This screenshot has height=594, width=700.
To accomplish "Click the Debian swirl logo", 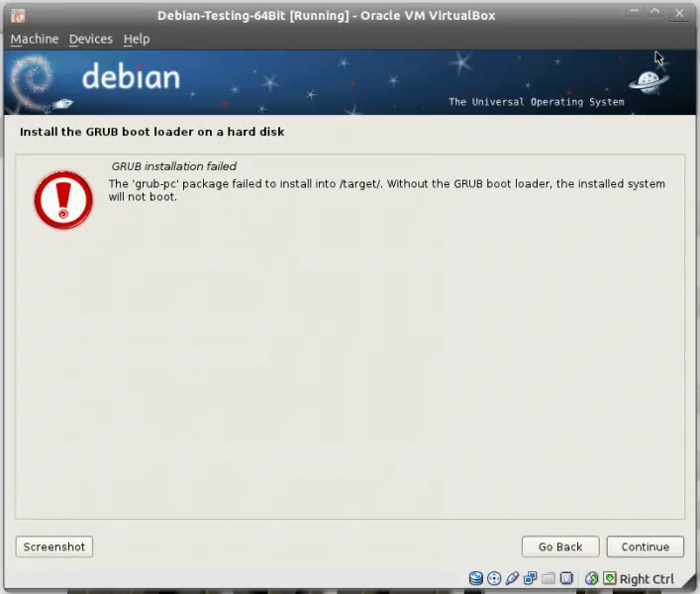I will pyautogui.click(x=32, y=81).
